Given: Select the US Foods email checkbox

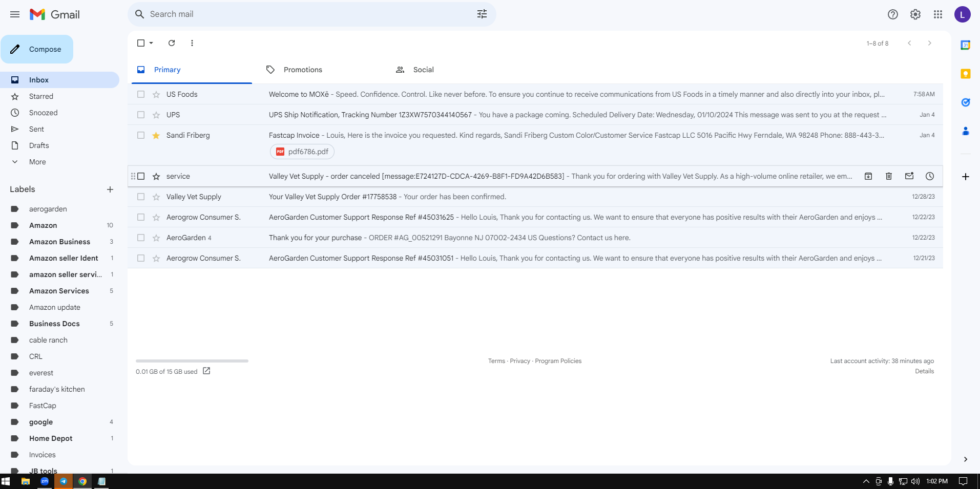Looking at the screenshot, I should 141,94.
